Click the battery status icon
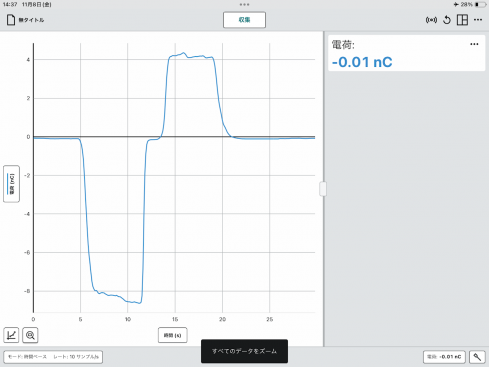Screen dimensions: 490x367 click(480, 4)
